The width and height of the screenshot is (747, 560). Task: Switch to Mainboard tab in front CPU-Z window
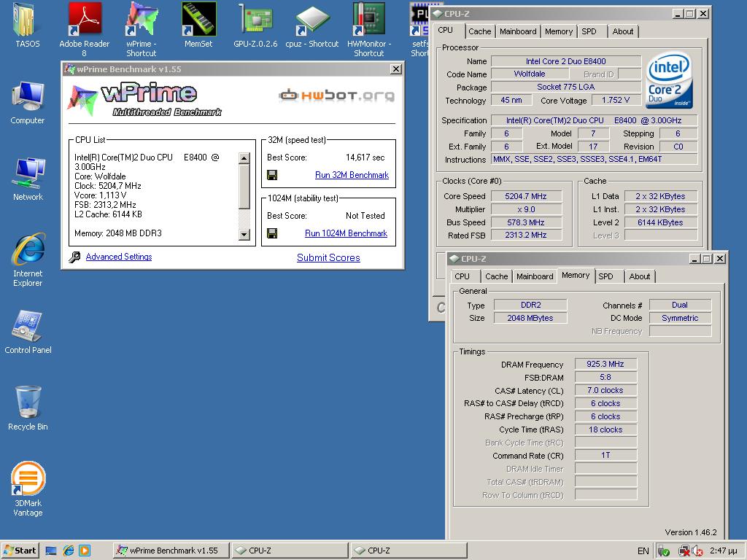coord(535,276)
